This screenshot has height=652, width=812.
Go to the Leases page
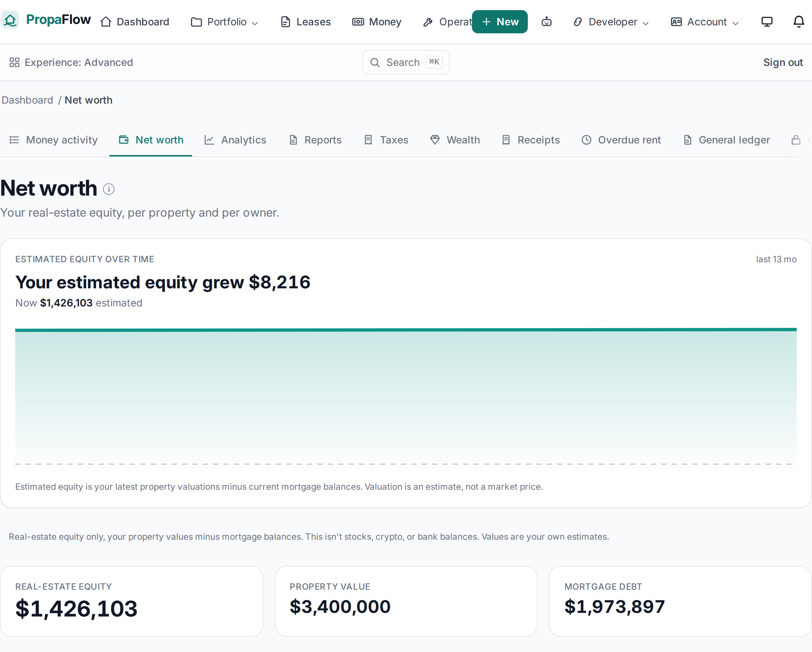coord(306,22)
